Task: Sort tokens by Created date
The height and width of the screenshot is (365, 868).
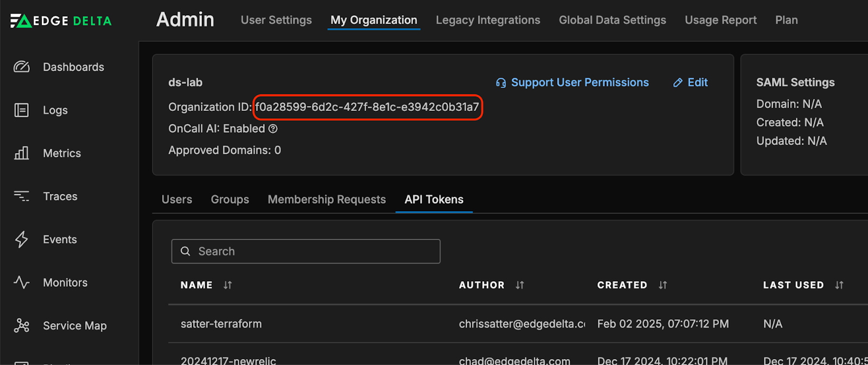Action: [662, 285]
